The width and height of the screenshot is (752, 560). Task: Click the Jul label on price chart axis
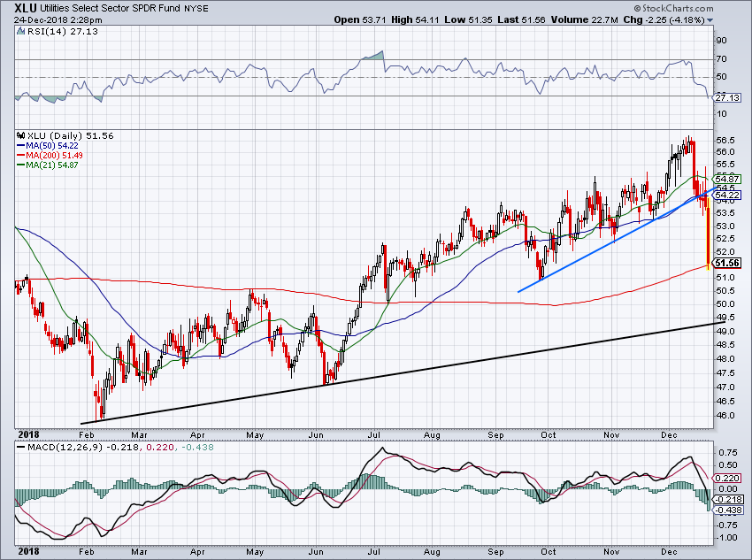pyautogui.click(x=373, y=435)
